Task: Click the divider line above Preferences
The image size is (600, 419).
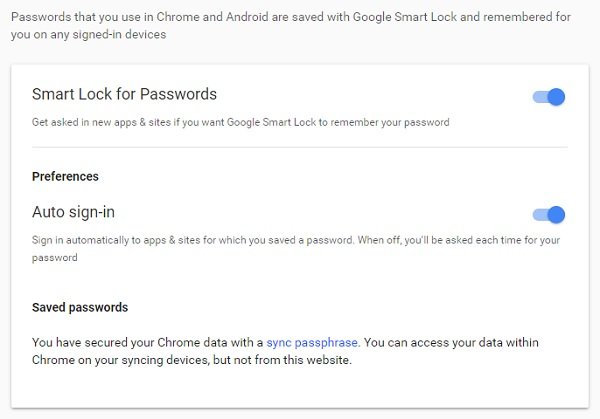Action: tap(300, 148)
